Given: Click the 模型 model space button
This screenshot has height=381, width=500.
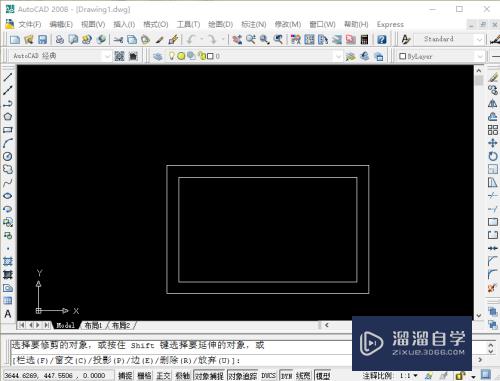Looking at the screenshot, I should click(x=323, y=376).
